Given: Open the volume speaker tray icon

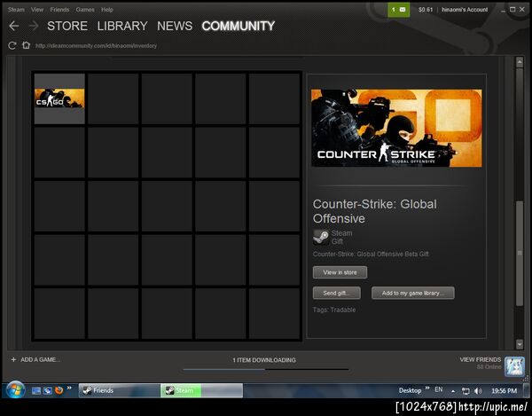Looking at the screenshot, I should (478, 391).
